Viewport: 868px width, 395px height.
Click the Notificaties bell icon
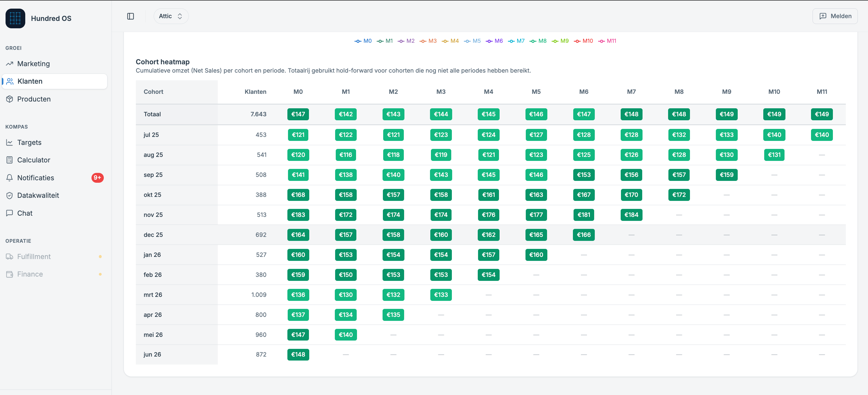[x=10, y=178]
